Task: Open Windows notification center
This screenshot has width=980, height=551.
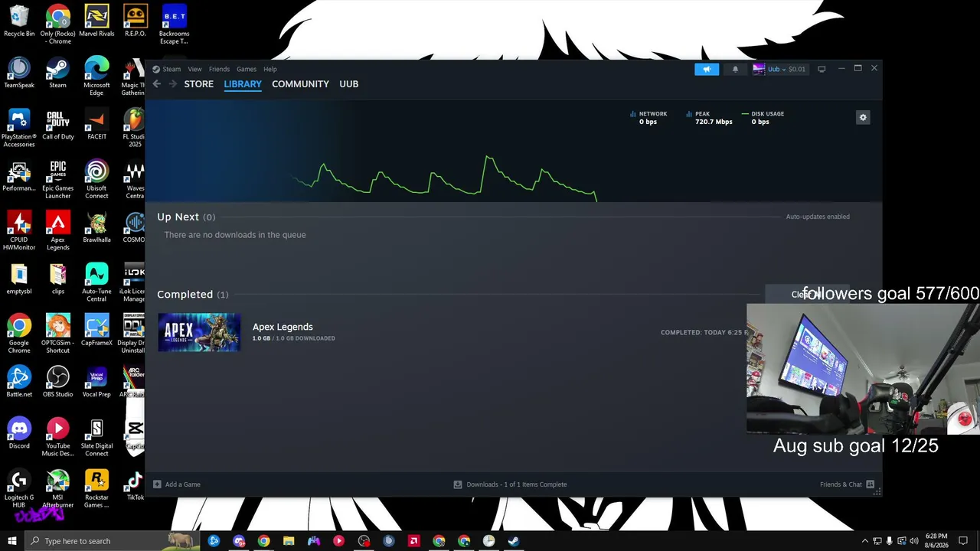Action: [x=963, y=541]
